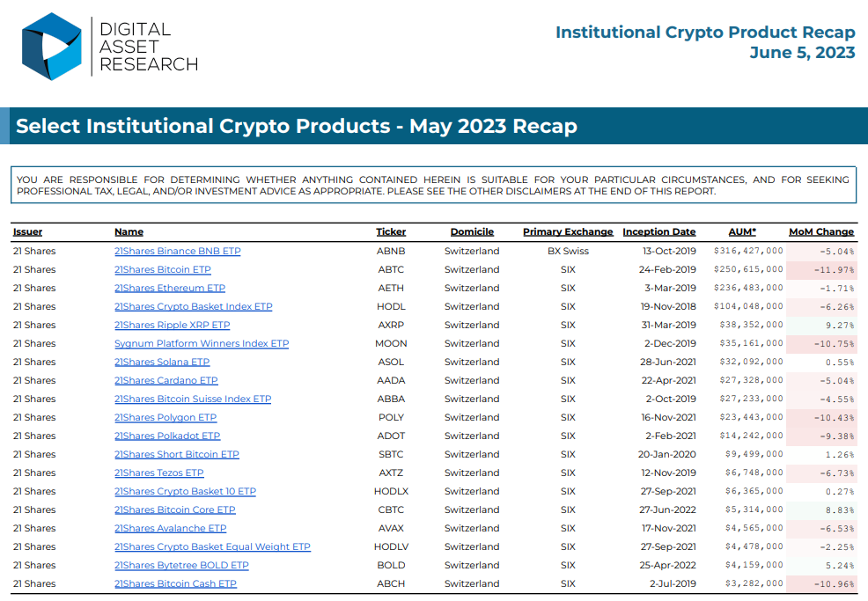Open the 21Shares Bitcoin Cash ETP link
This screenshot has width=868, height=601.
tap(175, 584)
